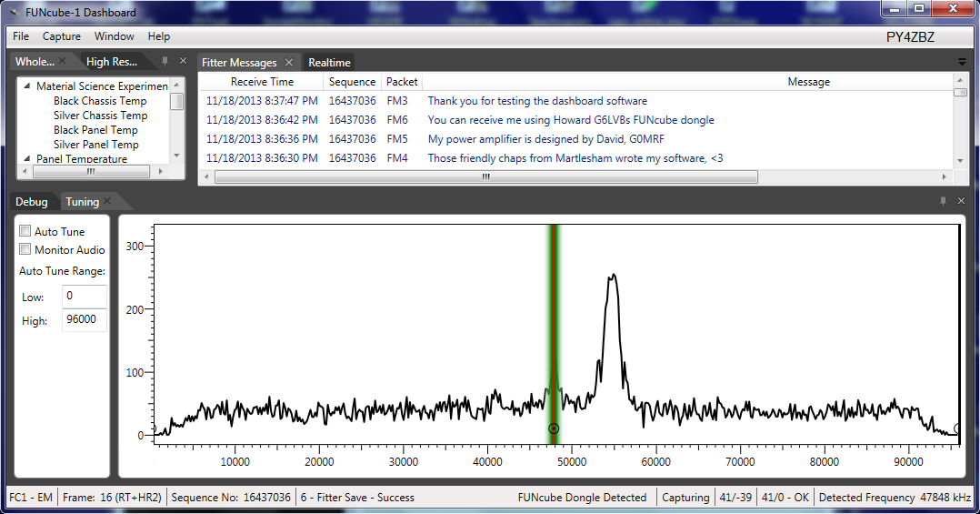Pin the telemetry tree panel
This screenshot has width=980, height=514.
coord(165,61)
